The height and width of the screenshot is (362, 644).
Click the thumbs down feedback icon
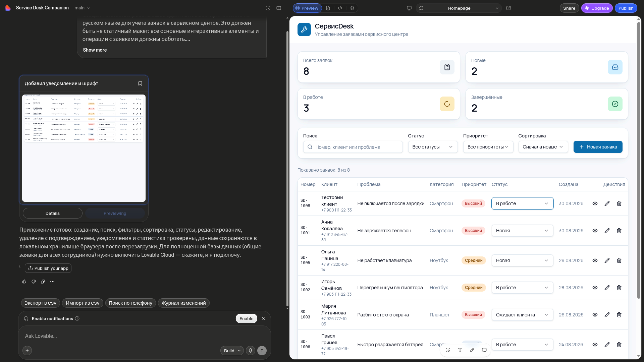pos(34,282)
